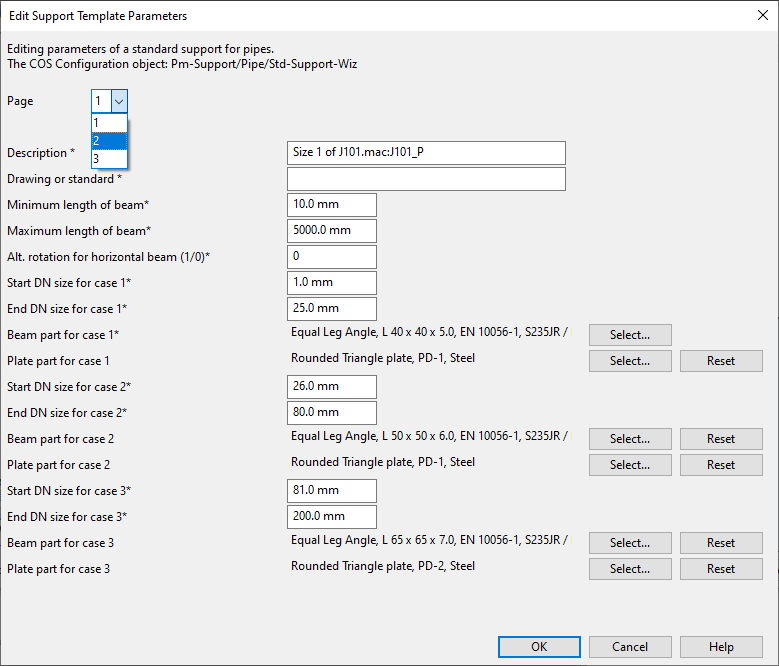Edit Minimum length of beam field
The height and width of the screenshot is (666, 779).
331,205
